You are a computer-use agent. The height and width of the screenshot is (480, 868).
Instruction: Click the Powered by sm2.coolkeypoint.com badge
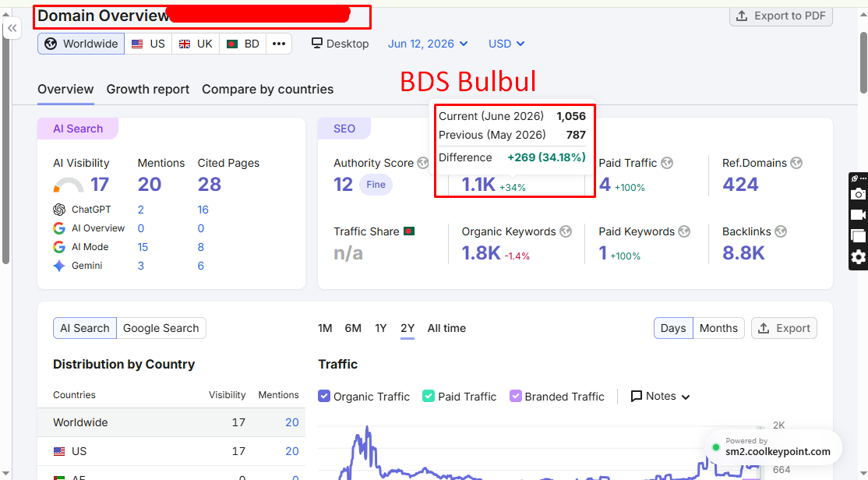773,446
